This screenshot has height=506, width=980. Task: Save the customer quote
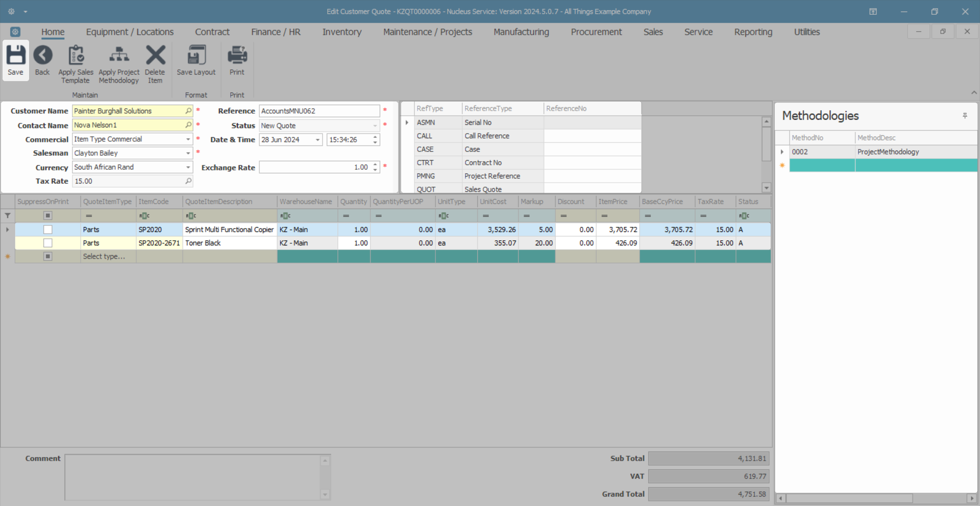15,60
